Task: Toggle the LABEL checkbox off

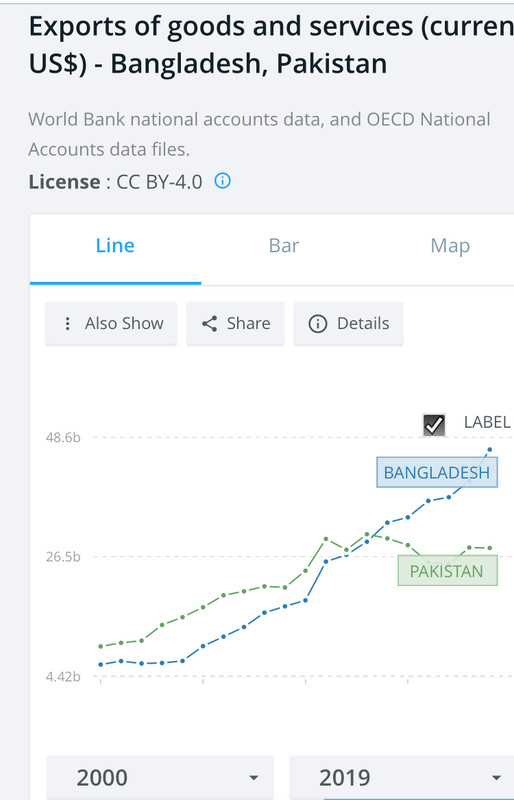Action: (434, 424)
